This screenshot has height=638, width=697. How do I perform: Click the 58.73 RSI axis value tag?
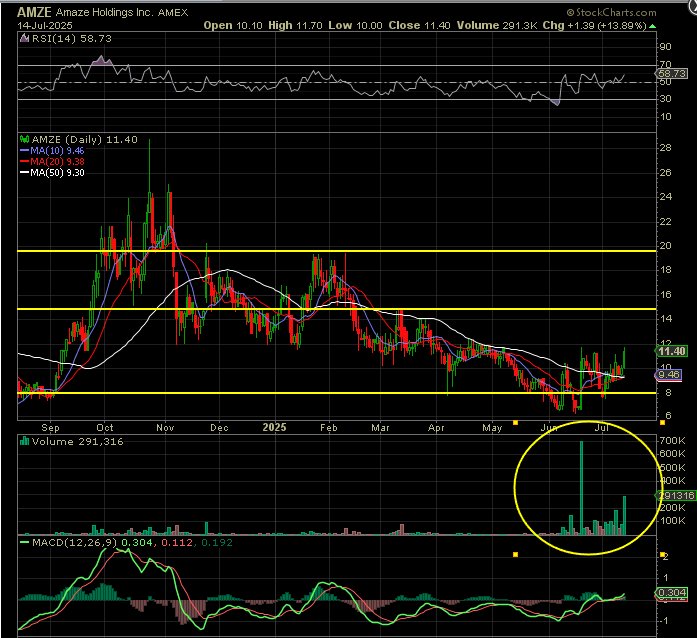(x=673, y=73)
